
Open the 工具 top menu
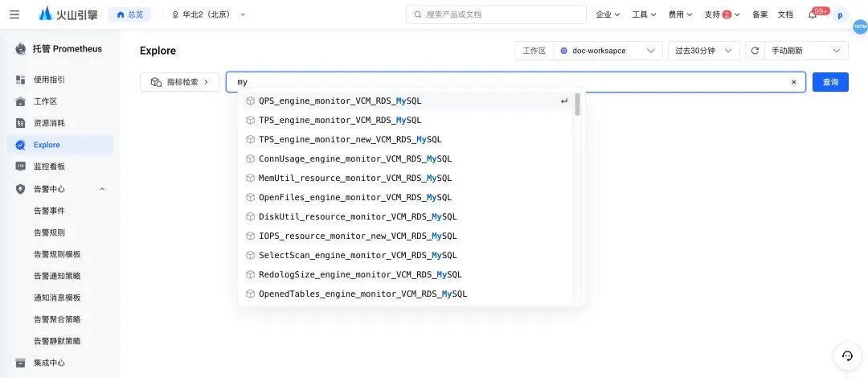[x=644, y=14]
